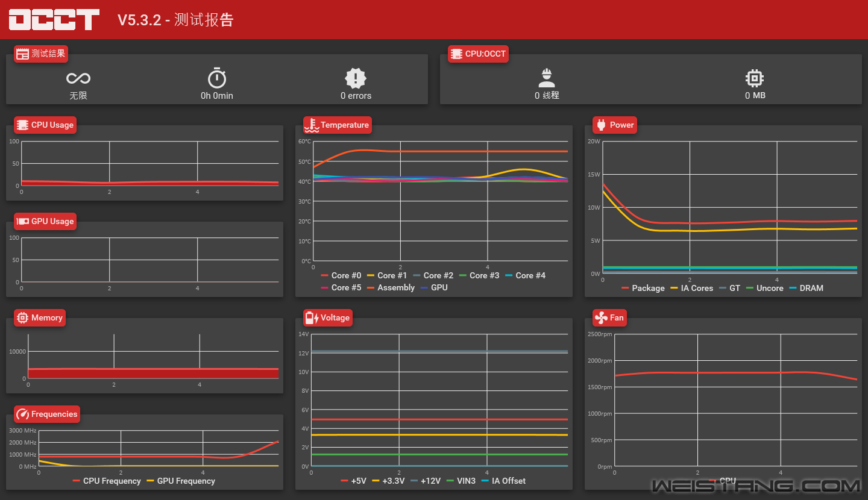The image size is (868, 500).
Task: Click the worker threads person icon
Action: click(547, 78)
